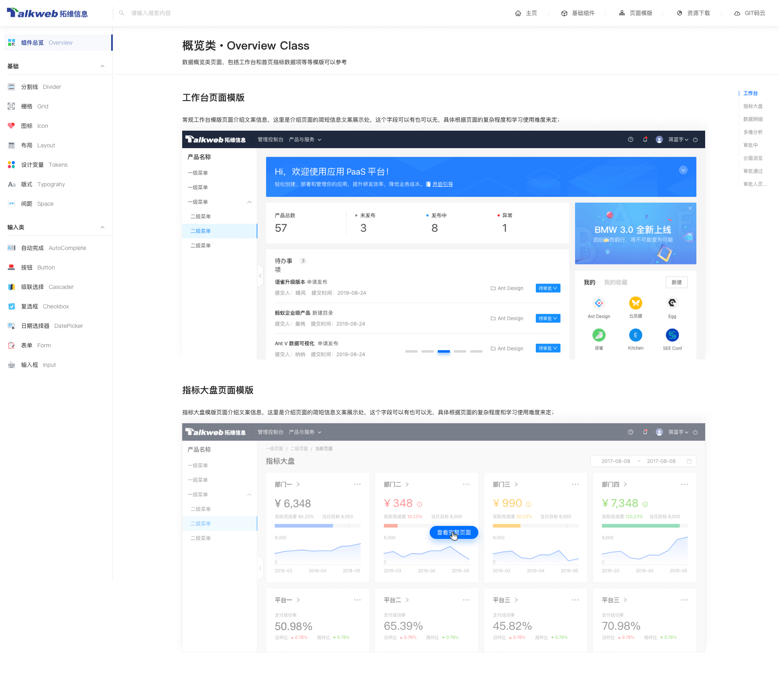This screenshot has width=779, height=700.
Task: Click the power icon in the workbench preview header
Action: [x=695, y=140]
